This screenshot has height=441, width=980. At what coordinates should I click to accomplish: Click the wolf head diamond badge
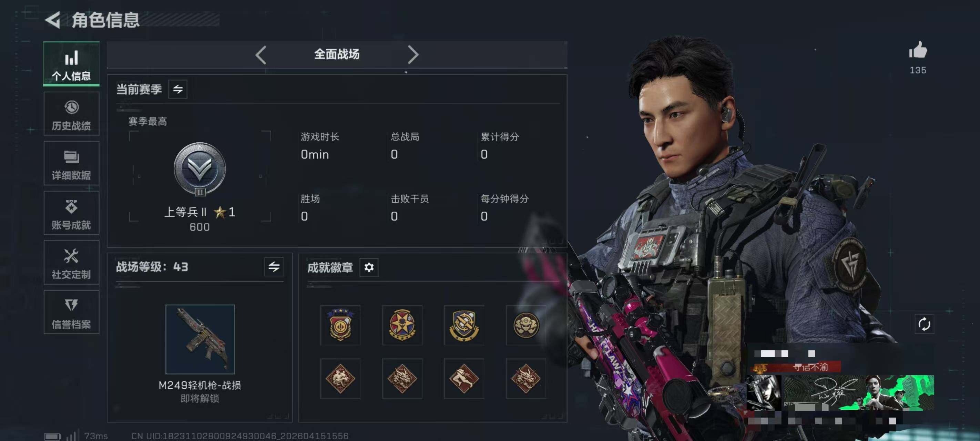click(x=340, y=378)
